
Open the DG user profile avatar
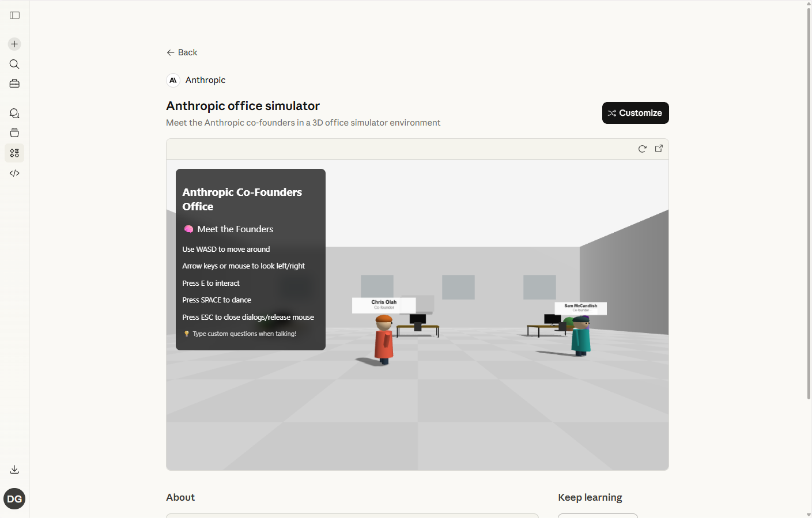[14, 499]
